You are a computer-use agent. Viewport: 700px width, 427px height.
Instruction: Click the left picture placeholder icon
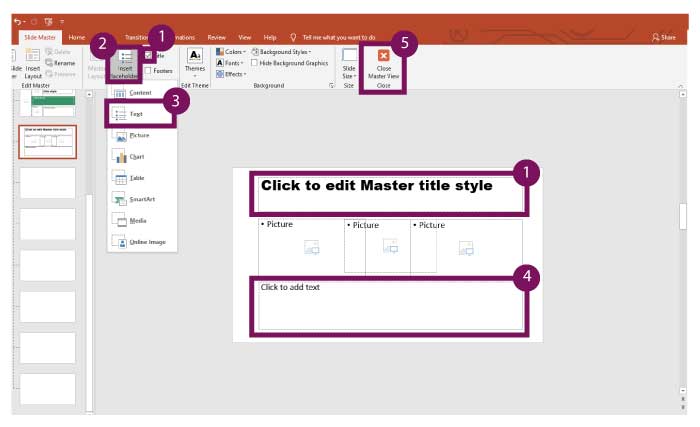pyautogui.click(x=312, y=247)
